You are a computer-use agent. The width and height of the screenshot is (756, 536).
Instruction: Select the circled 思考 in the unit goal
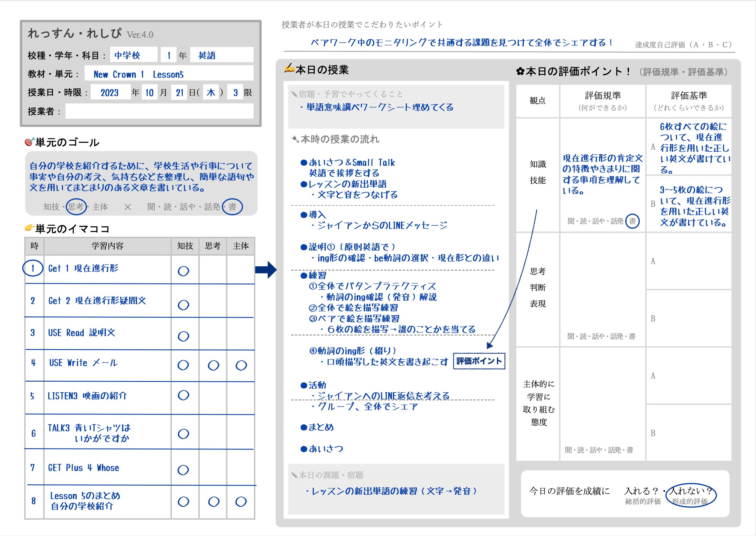[76, 207]
